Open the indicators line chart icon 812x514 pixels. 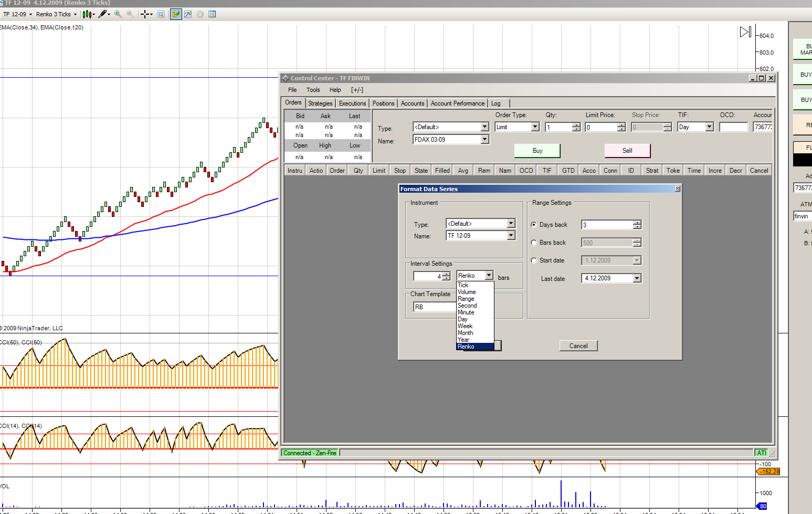(x=188, y=14)
